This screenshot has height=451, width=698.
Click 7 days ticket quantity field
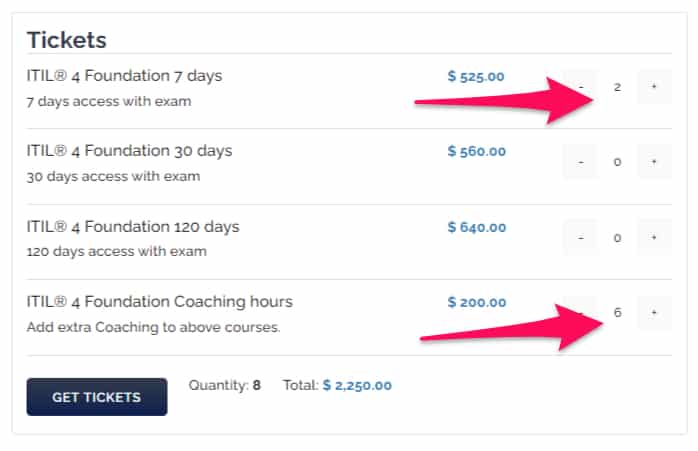[617, 87]
